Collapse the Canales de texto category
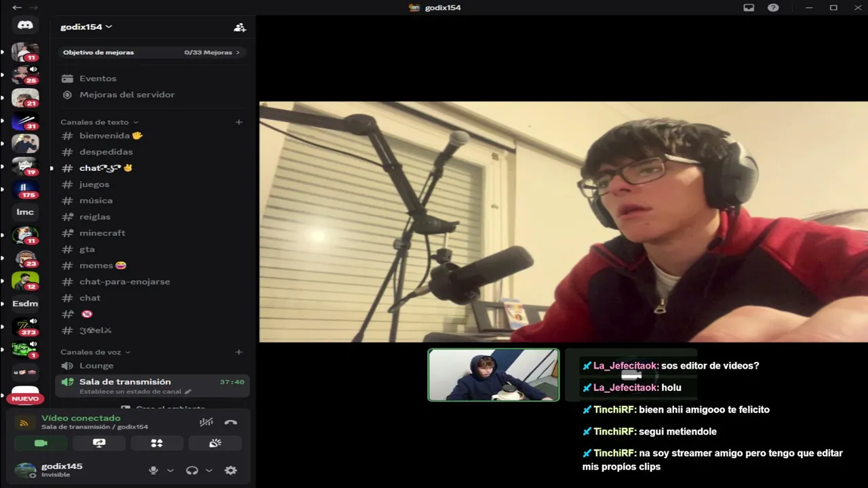 click(99, 122)
